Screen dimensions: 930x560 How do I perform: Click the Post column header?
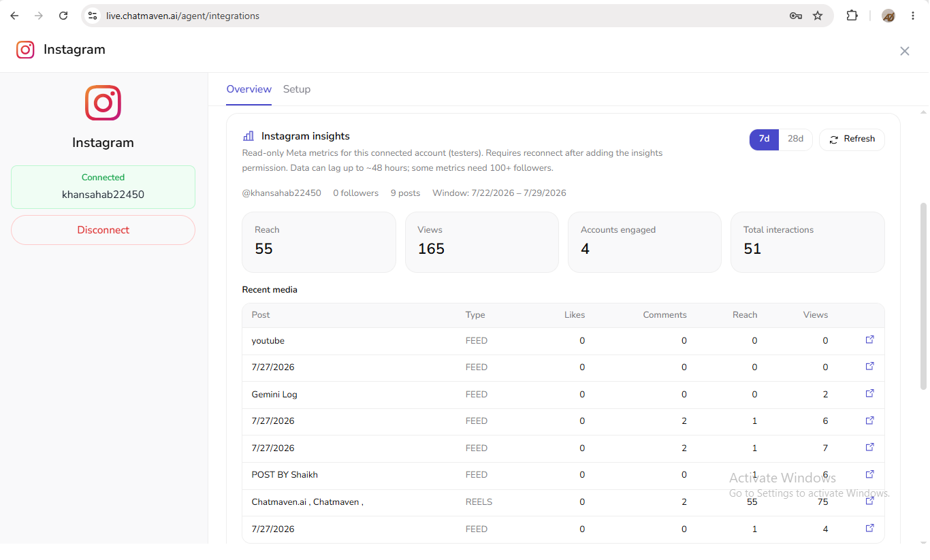(x=261, y=315)
